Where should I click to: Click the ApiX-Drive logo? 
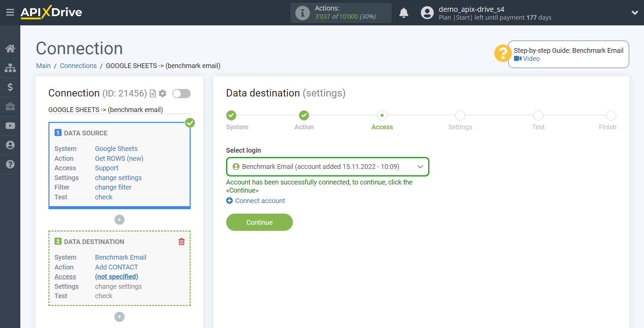pyautogui.click(x=51, y=12)
